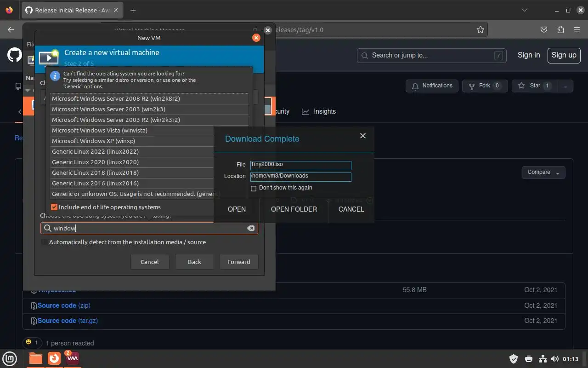This screenshot has width=588, height=368.
Task: Select Generic Linux 2018 (linux2018)
Action: tap(132, 172)
